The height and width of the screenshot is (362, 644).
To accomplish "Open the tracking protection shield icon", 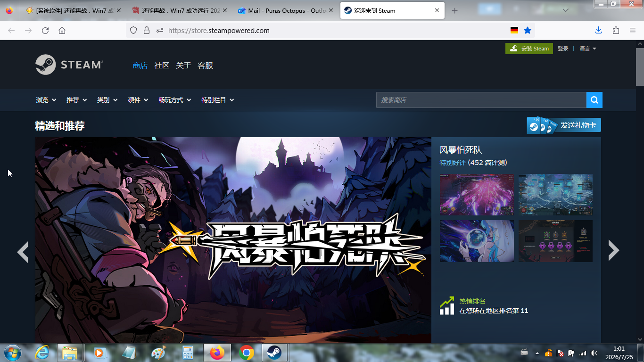I will pos(133,30).
